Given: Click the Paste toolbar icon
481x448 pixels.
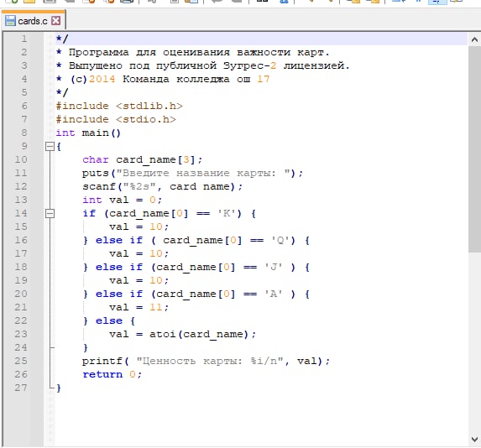Looking at the screenshot, I should point(191,1).
